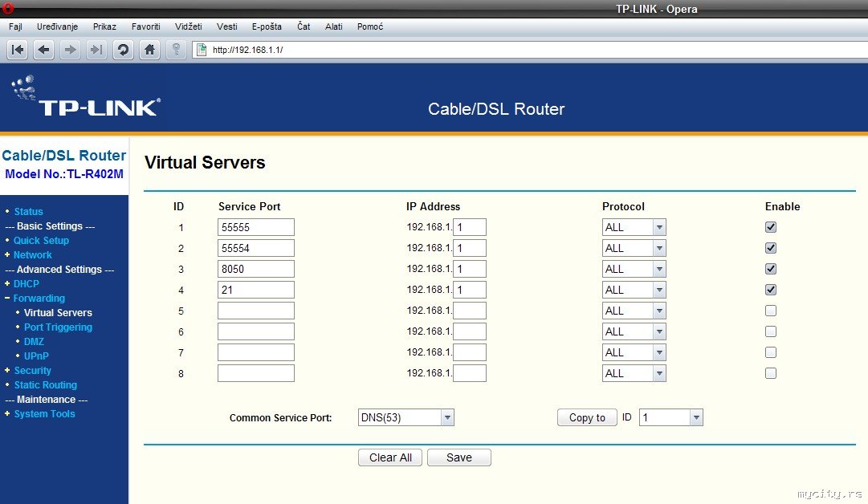The image size is (868, 504).
Task: Open the Wand password key icon
Action: [x=176, y=50]
